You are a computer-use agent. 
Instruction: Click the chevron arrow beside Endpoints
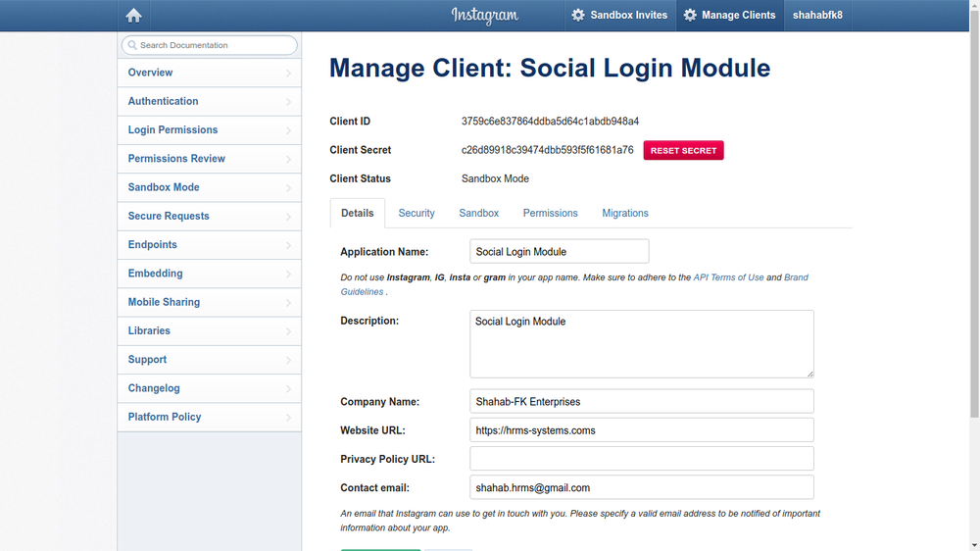(288, 245)
